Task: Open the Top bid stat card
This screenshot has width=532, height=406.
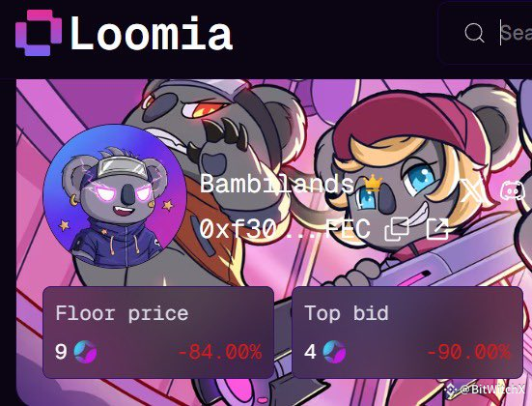Action: pyautogui.click(x=407, y=333)
